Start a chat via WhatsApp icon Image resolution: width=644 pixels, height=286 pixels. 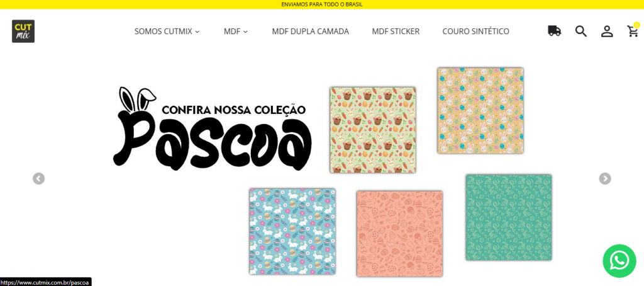(619, 261)
